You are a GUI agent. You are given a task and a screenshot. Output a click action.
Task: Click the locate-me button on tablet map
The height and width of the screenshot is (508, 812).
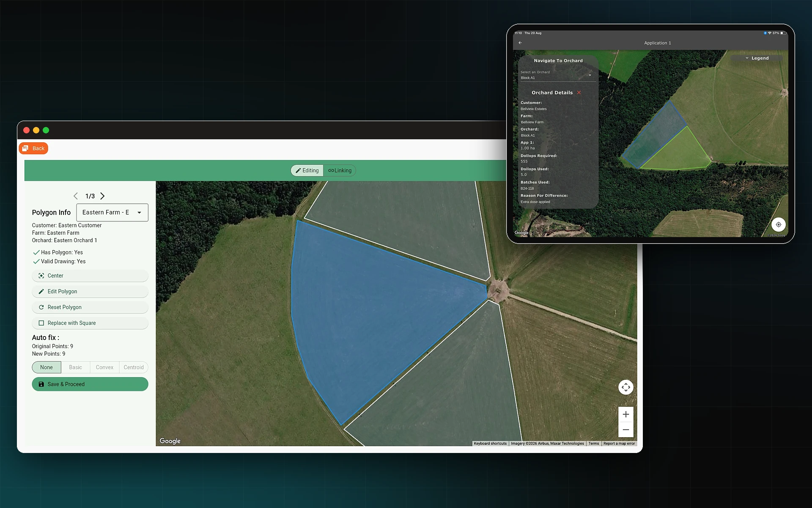coord(779,224)
